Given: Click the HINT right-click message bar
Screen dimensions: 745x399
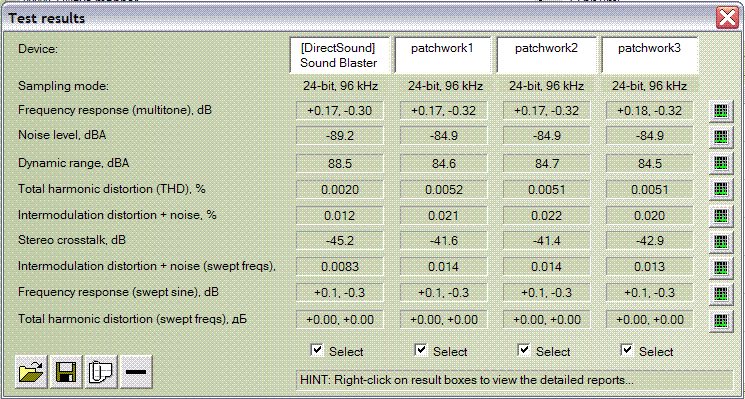Looking at the screenshot, I should click(x=514, y=380).
